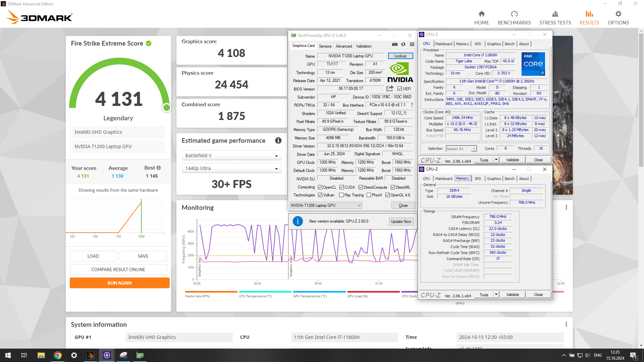The height and width of the screenshot is (362, 644).
Task: Click 3DMark vertical scrollbar
Action: [641, 101]
